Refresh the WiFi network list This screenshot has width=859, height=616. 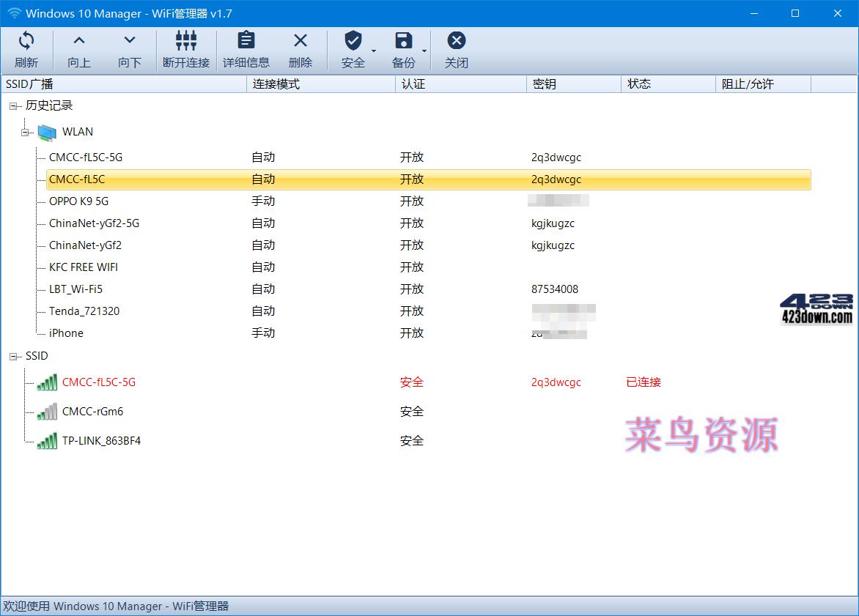coord(26,48)
